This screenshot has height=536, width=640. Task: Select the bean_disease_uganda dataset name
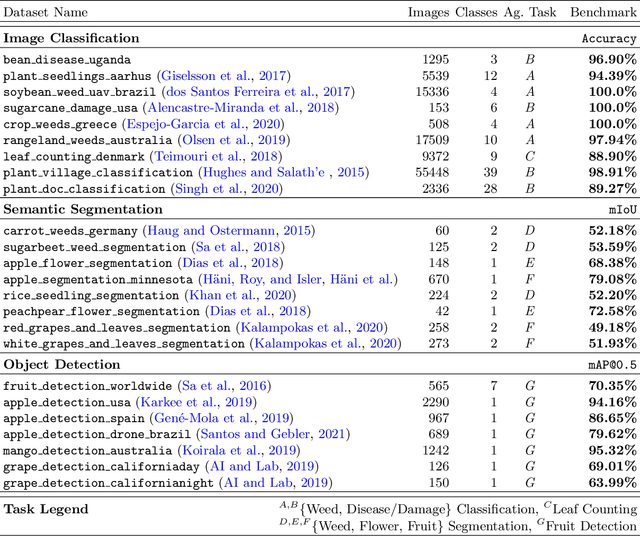(x=67, y=60)
